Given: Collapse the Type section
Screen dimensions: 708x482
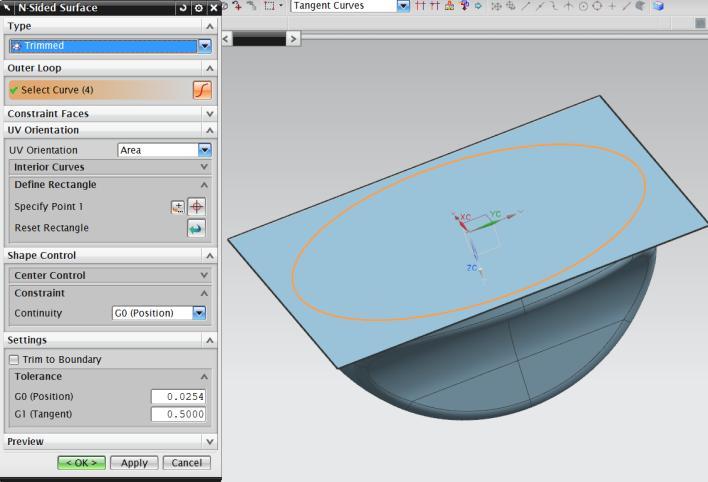Looking at the screenshot, I should click(210, 27).
